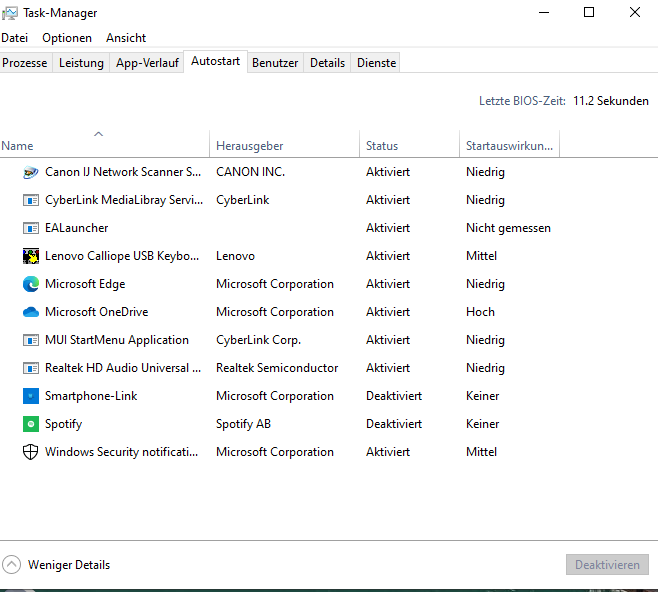Screen dimensions: 658x592
Task: Click the Canon IJ Network Scanner icon
Action: coord(31,172)
